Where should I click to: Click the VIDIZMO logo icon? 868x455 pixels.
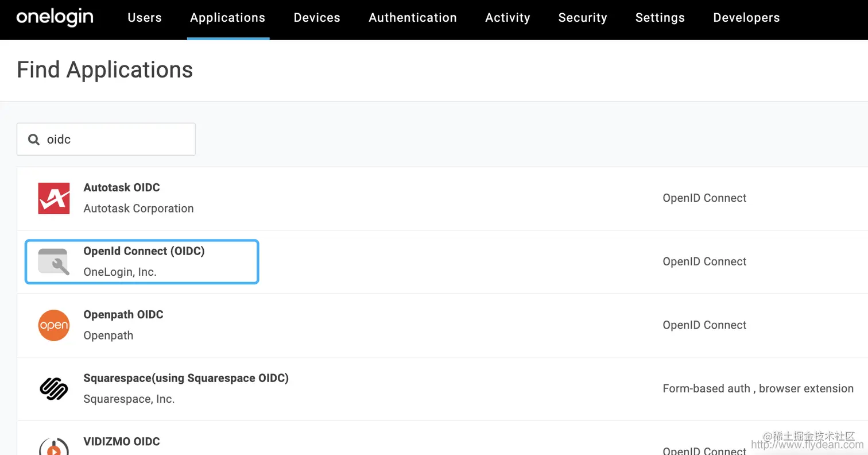pyautogui.click(x=54, y=446)
